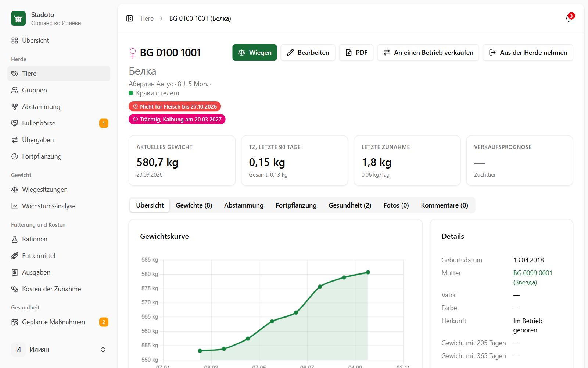Click the Stadoto cow logo icon
The width and height of the screenshot is (588, 368).
(18, 18)
